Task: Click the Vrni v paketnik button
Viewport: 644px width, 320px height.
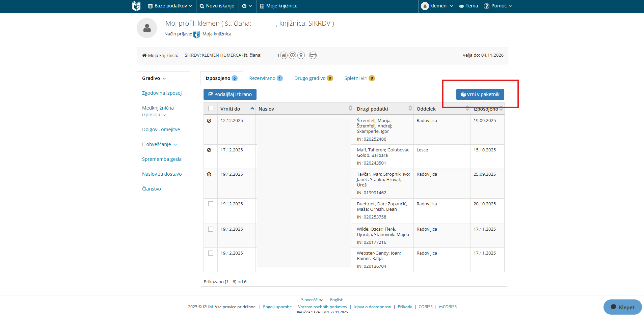Action: [480, 94]
